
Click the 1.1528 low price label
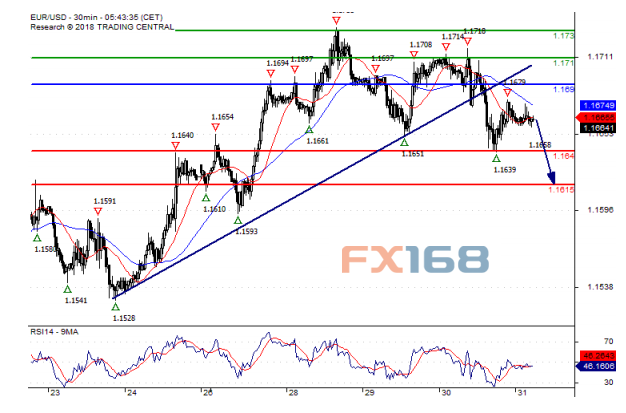pos(124,318)
